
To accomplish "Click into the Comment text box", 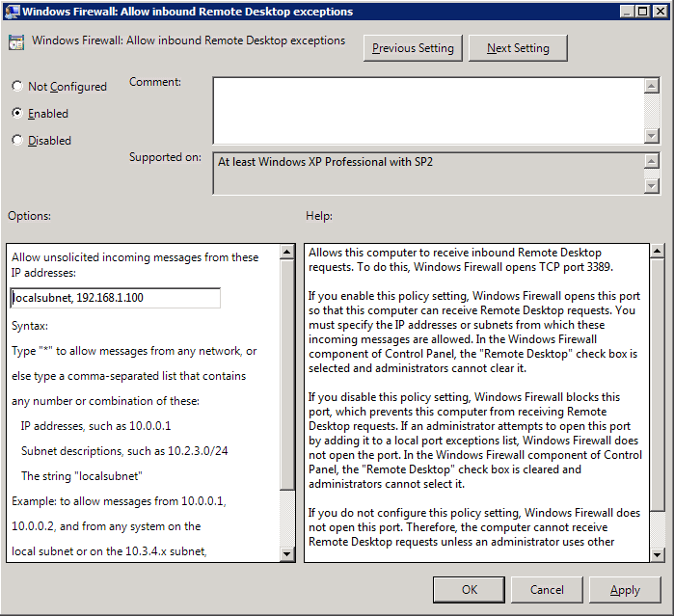I will coord(427,110).
